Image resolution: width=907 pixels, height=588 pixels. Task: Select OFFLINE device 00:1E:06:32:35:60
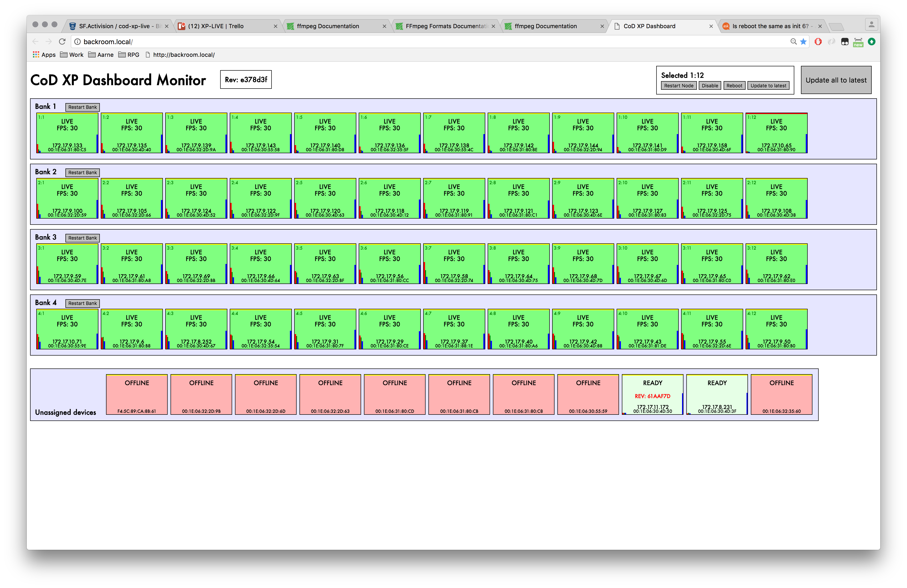tap(782, 394)
